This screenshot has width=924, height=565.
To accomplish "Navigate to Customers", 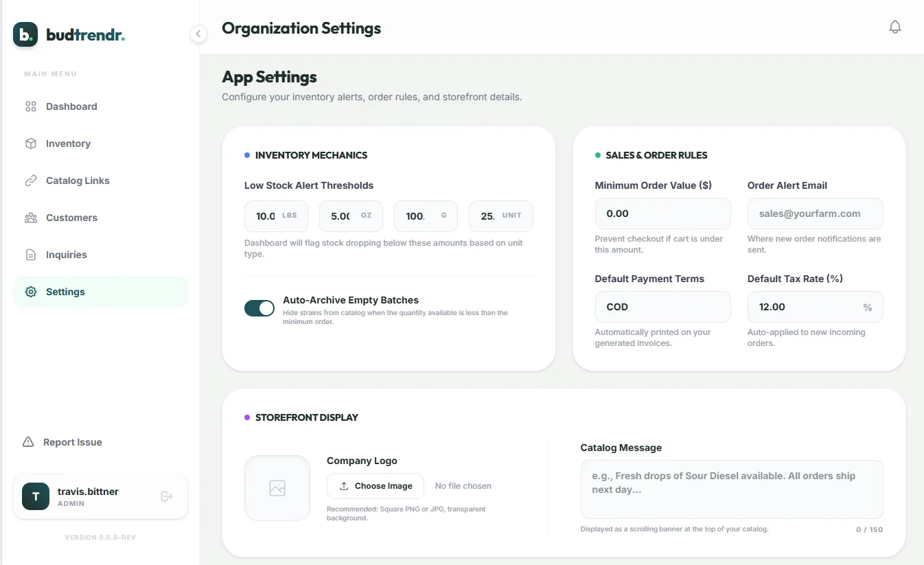I will coord(100,218).
